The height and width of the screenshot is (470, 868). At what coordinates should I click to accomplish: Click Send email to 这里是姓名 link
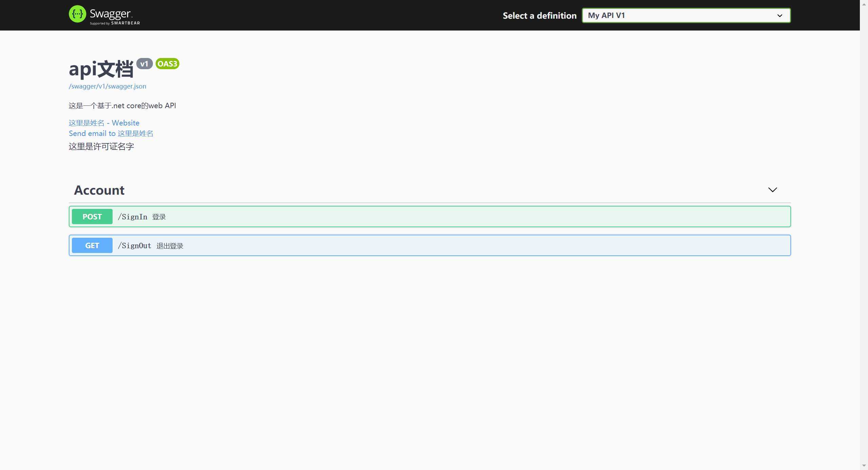111,133
